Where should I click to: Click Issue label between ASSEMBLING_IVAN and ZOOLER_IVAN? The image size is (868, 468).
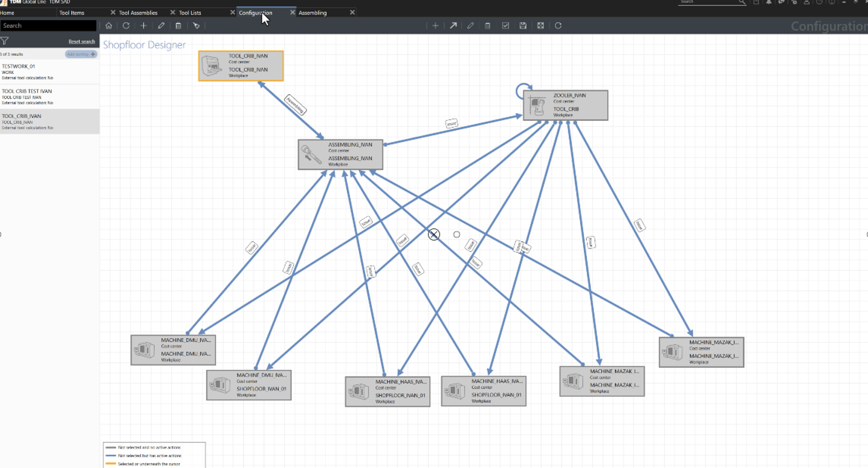pyautogui.click(x=452, y=123)
